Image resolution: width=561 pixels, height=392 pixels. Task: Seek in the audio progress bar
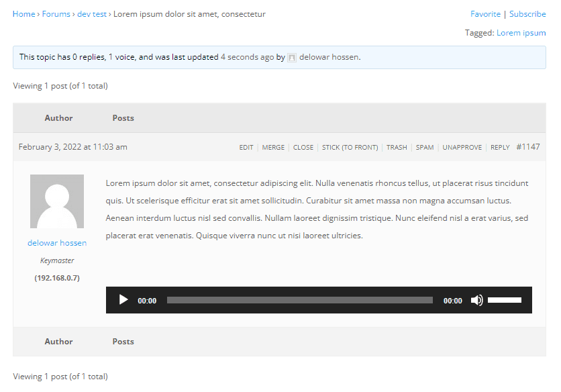300,300
